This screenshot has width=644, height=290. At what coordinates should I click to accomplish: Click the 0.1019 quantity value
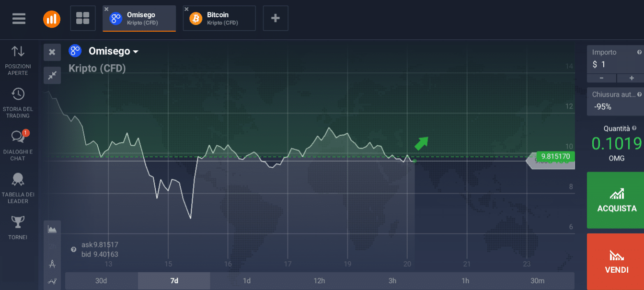[x=616, y=143]
